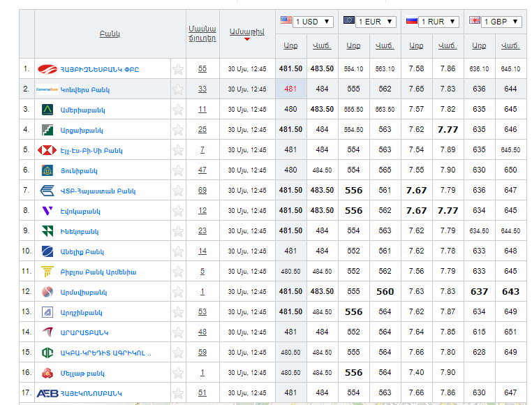Toggle favorite star for Unibank row 6
Screen dimensions: 532x405
178,170
